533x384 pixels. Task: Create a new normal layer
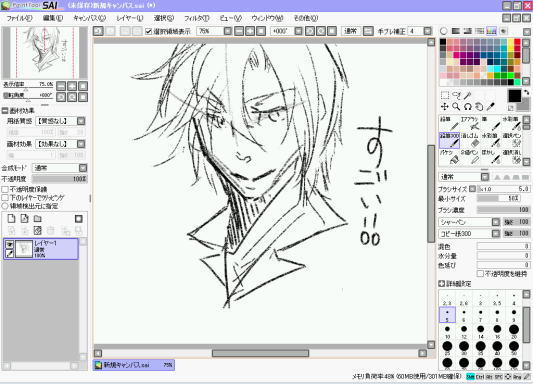(x=12, y=219)
